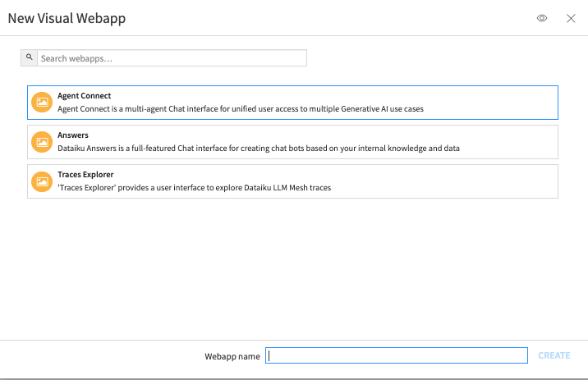Select the Answers webapp title
This screenshot has height=380, width=588.
pyautogui.click(x=73, y=135)
